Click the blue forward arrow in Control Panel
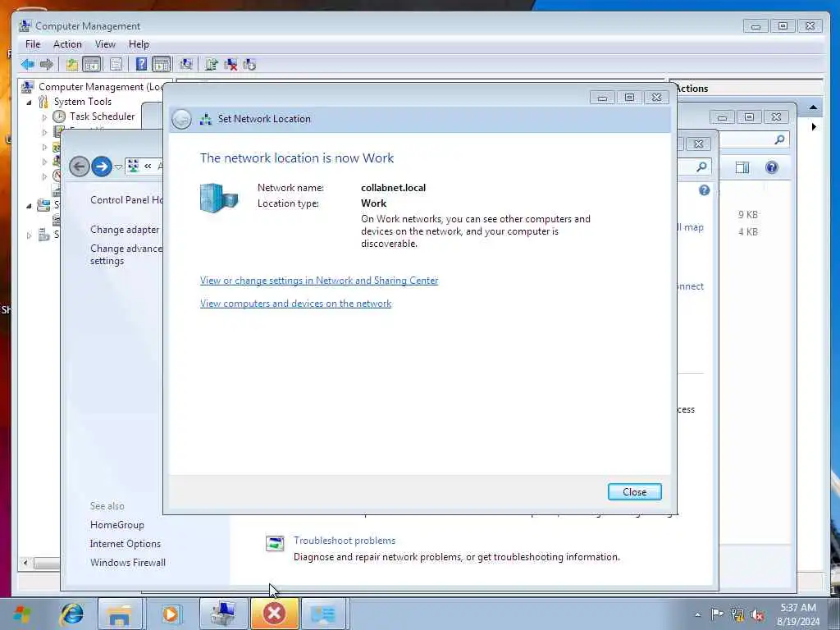This screenshot has height=630, width=840. pos(102,166)
